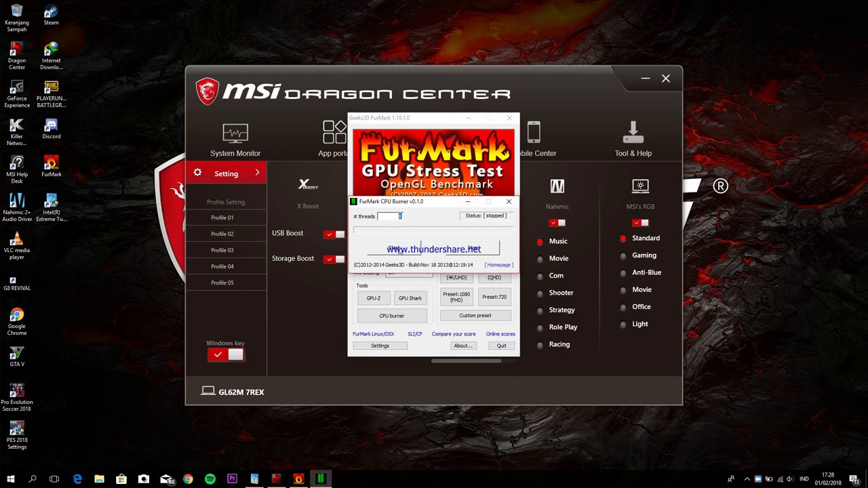Open PLAYERUNKNOWN'S BATTLEGROUNDS desktop icon
This screenshot has height=488, width=868.
point(51,94)
